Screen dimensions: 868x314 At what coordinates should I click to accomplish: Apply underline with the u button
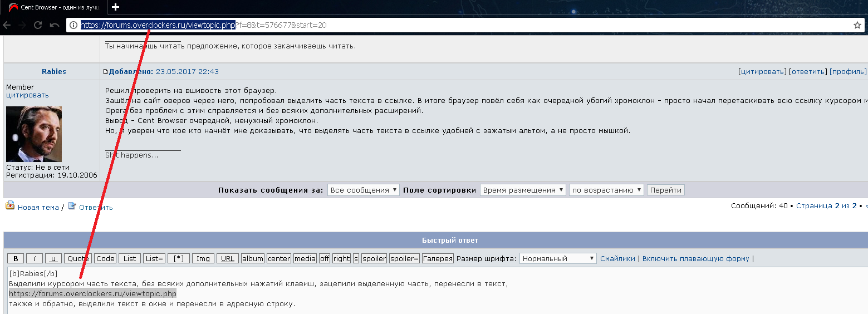[x=53, y=258]
